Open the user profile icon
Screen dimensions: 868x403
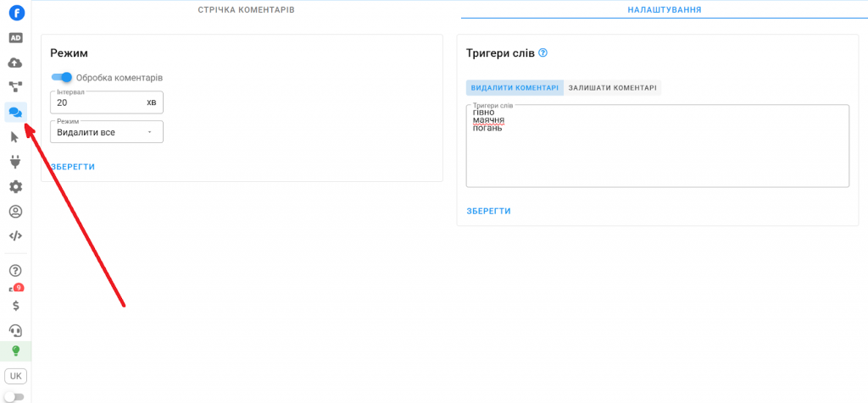(x=15, y=212)
